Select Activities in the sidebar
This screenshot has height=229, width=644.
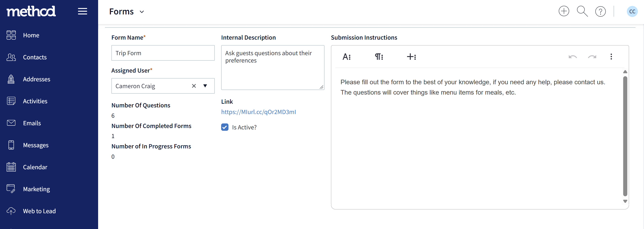coord(35,101)
